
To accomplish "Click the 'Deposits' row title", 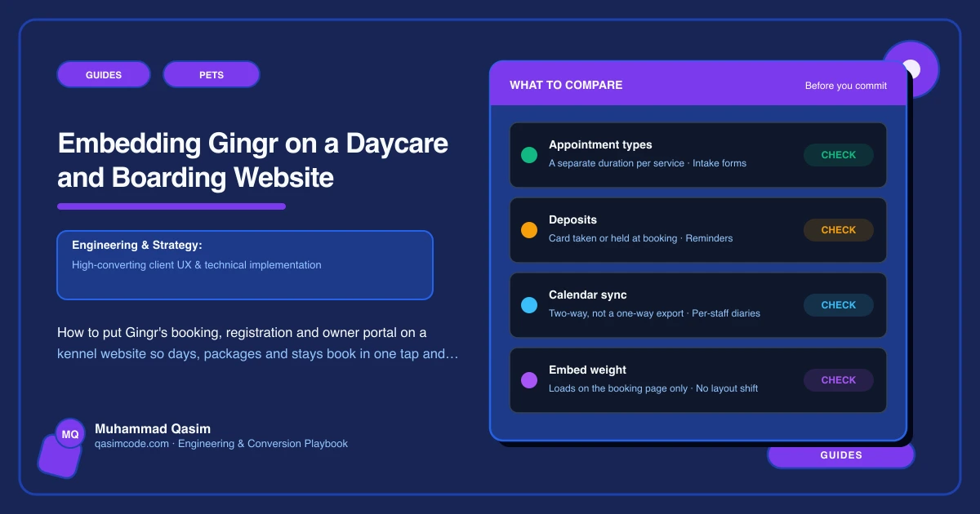I will [x=572, y=220].
